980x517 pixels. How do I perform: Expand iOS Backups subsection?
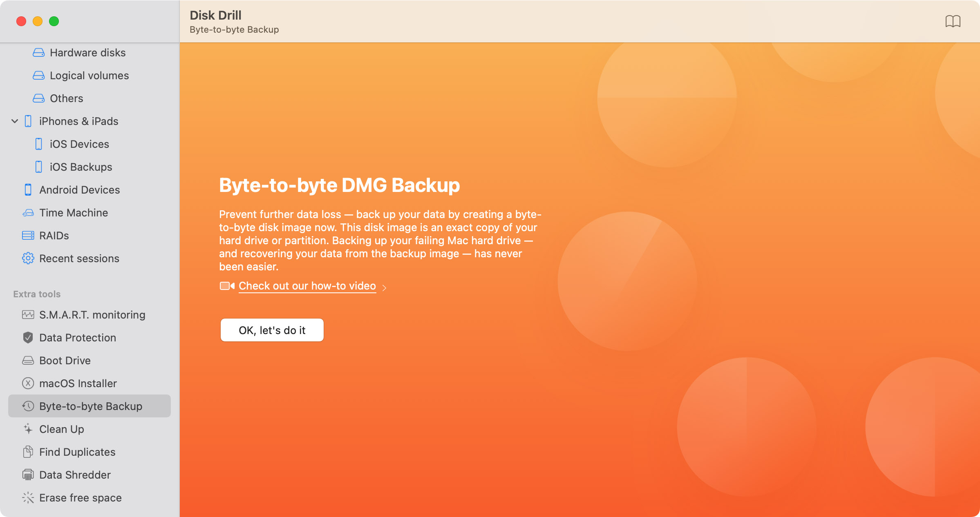(81, 167)
